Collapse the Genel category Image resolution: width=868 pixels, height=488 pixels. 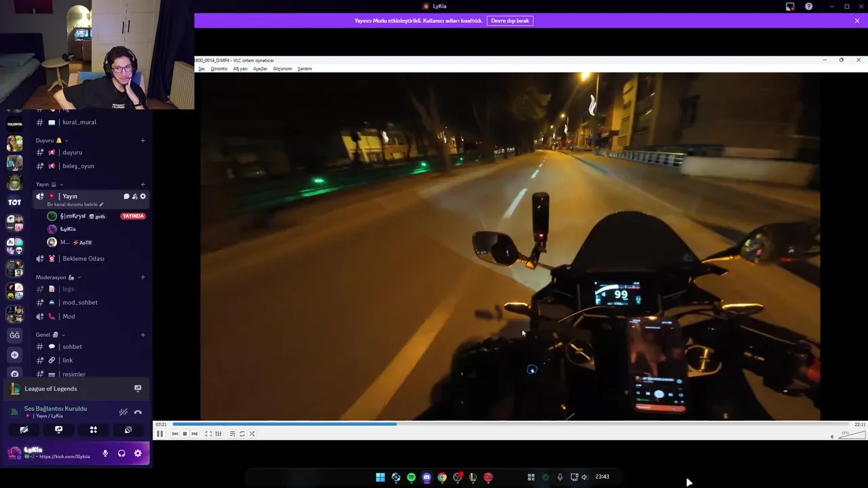[50, 335]
